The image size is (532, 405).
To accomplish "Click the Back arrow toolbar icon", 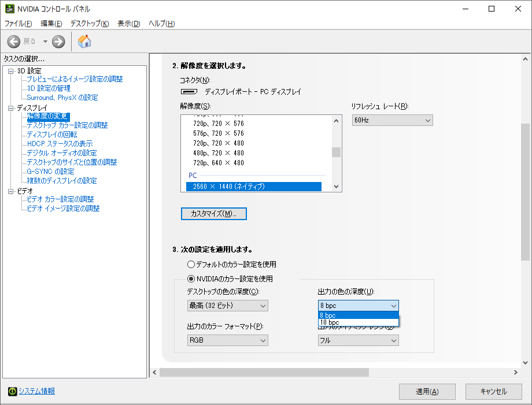I will point(14,42).
